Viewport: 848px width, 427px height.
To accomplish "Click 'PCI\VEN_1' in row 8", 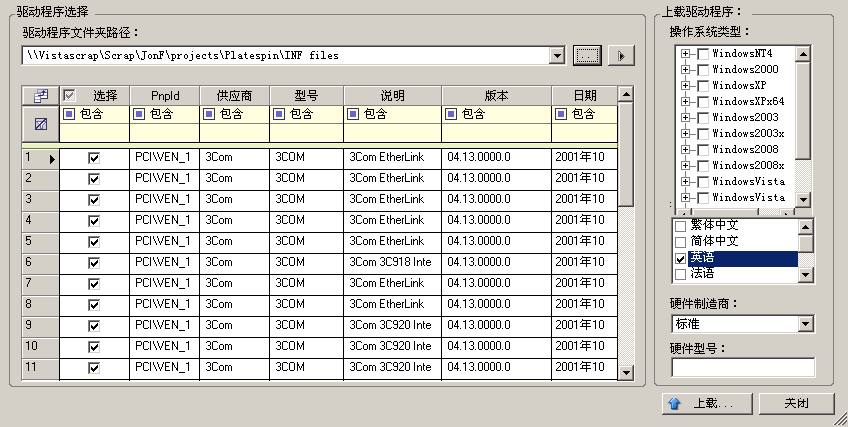I will [162, 304].
